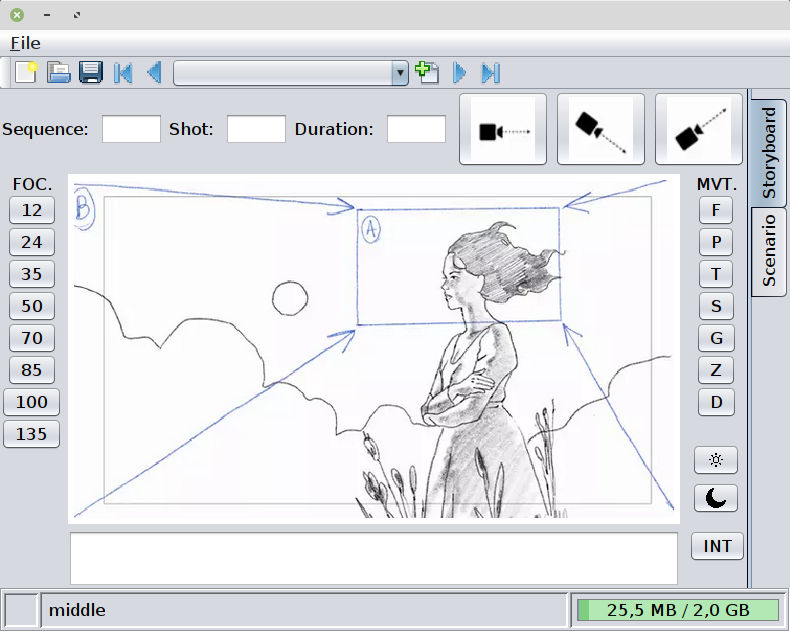Click the new document icon

(26, 73)
